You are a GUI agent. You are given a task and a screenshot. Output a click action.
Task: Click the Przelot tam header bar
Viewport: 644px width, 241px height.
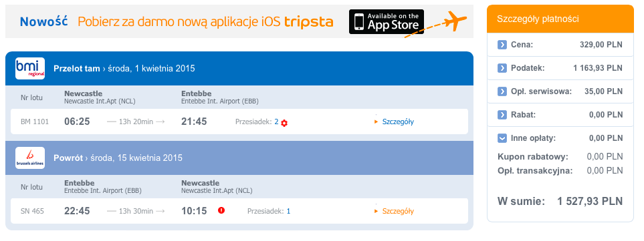coord(239,69)
